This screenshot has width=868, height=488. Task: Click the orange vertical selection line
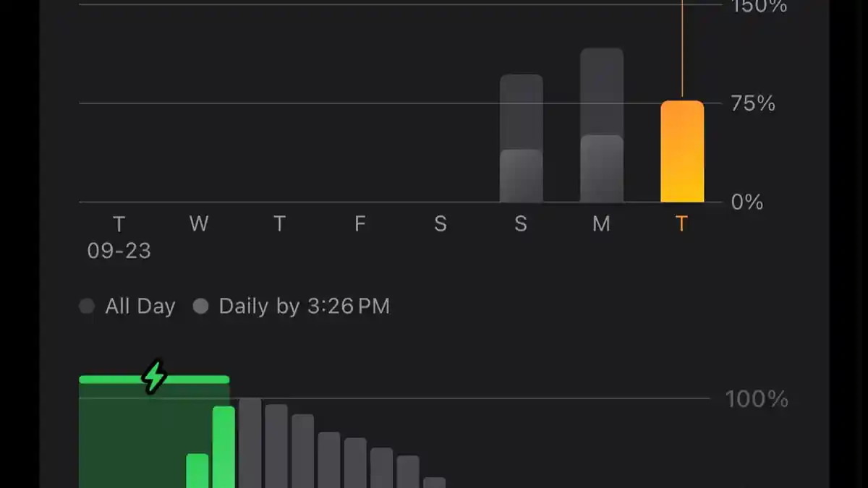tap(682, 51)
